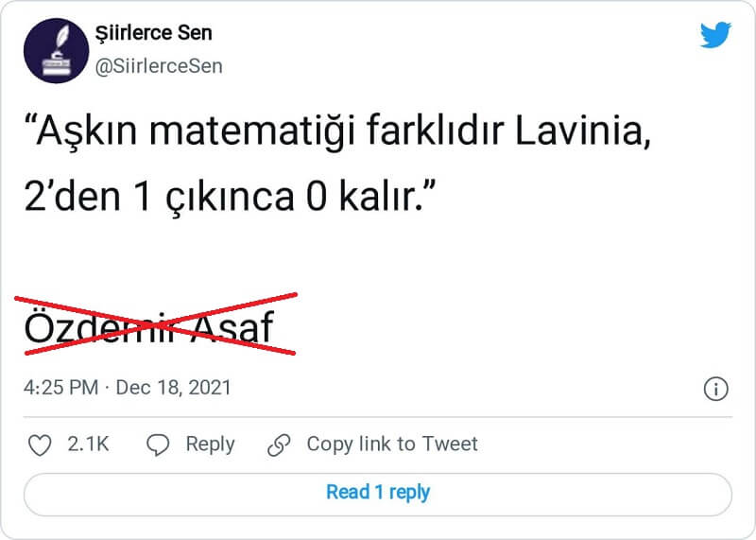Open the circled info icon
This screenshot has height=540, width=756.
[715, 389]
